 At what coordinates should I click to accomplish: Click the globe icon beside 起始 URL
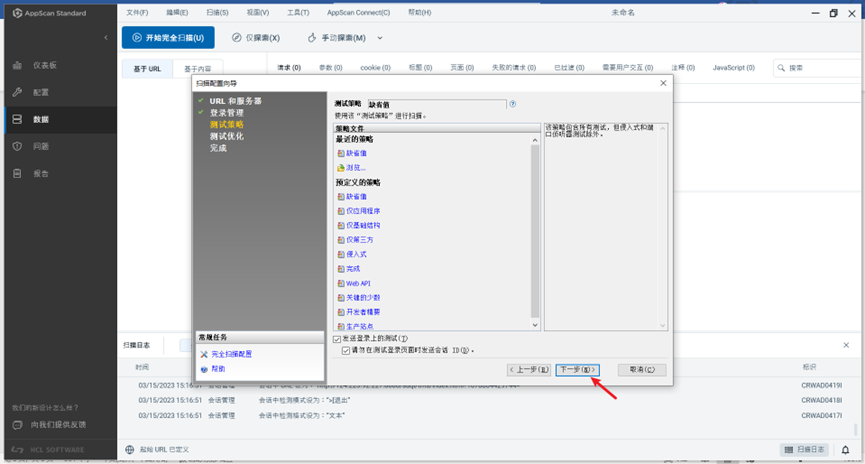click(x=130, y=450)
